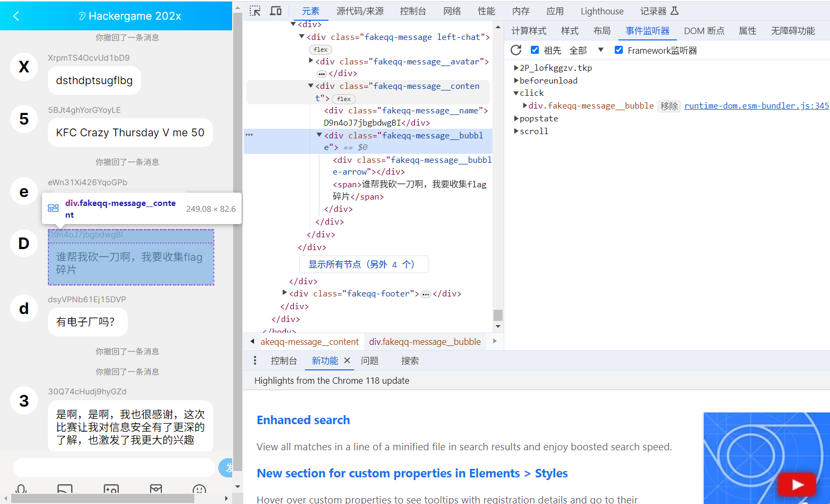Click the three-dot ellipsis beside selected DOM node

249,135
